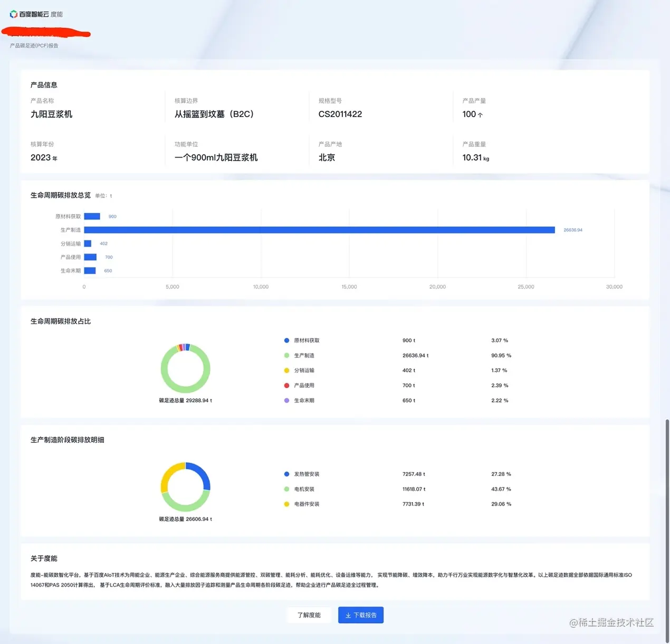Click the 43.67 % percentage
Viewport: 670px width, 644px height.
[501, 489]
